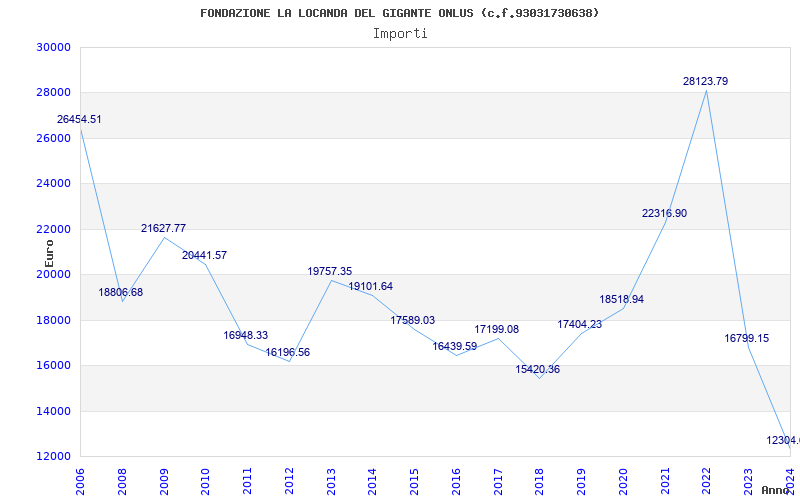
Task: Select the y-axis tick 20000
Action: click(53, 274)
